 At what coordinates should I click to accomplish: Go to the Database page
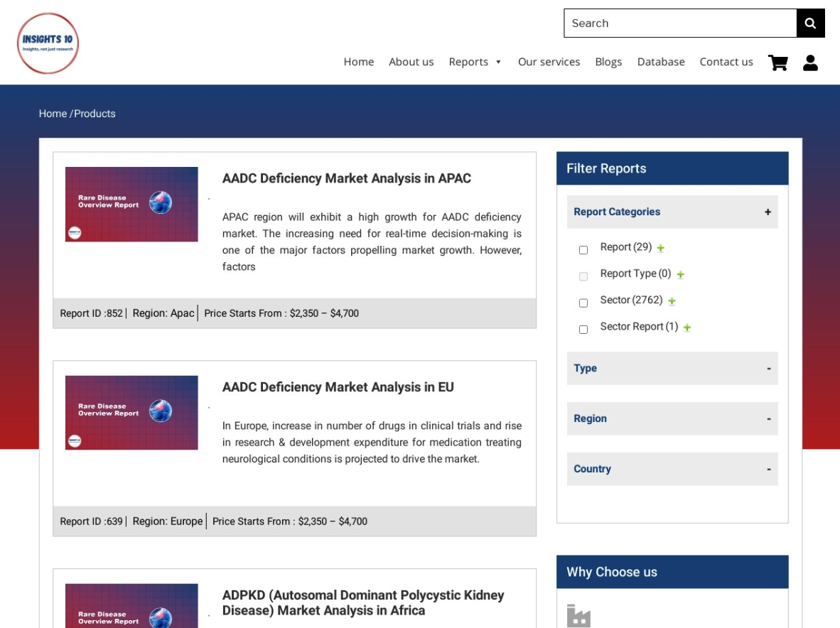(661, 62)
